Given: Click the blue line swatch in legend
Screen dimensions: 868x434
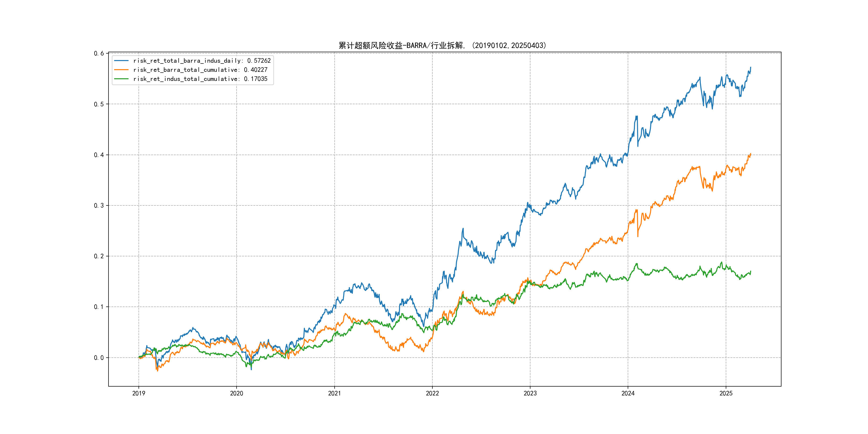Looking at the screenshot, I should coord(121,61).
